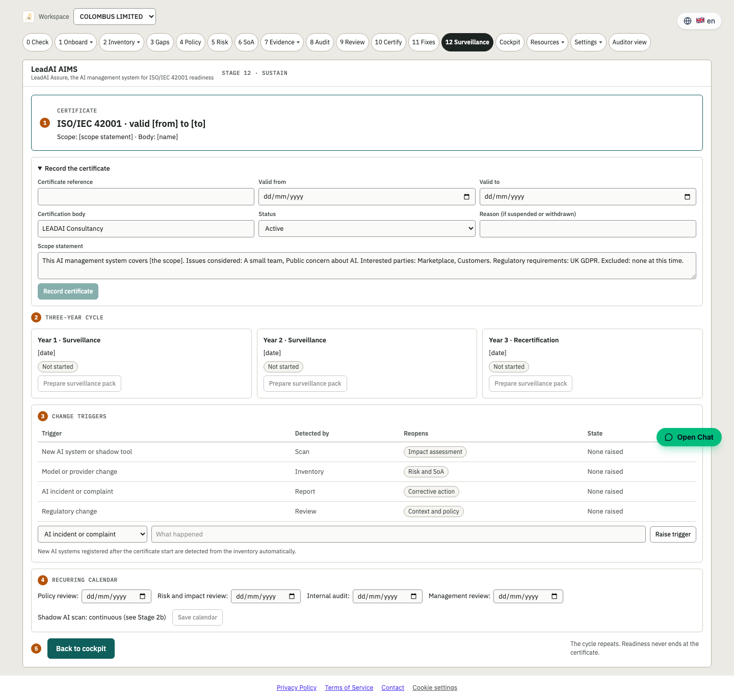Viewport: 734px width, 700px height.
Task: Open the Internal audit calendar icon
Action: pos(414,597)
